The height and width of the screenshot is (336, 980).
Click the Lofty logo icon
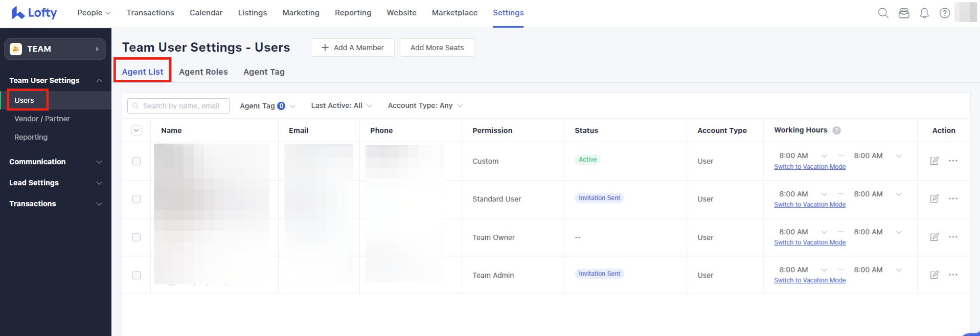pyautogui.click(x=18, y=13)
